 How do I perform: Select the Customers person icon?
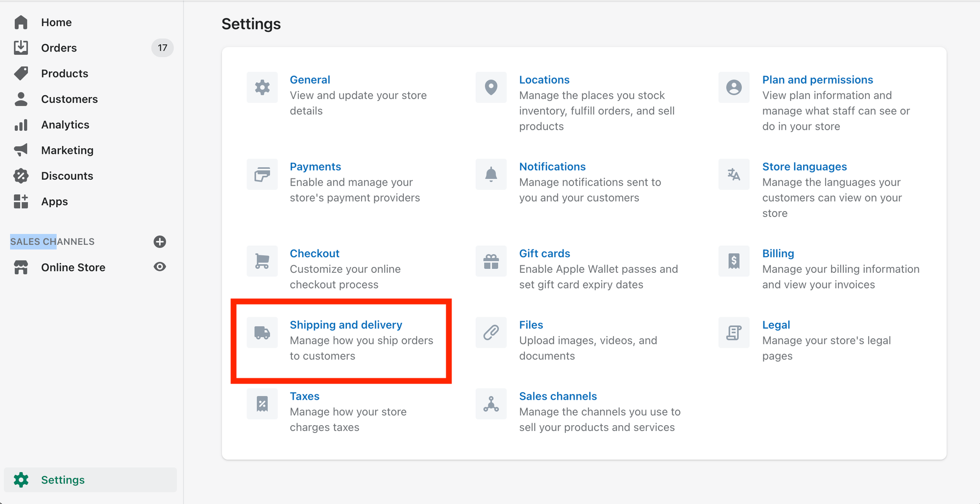[21, 99]
